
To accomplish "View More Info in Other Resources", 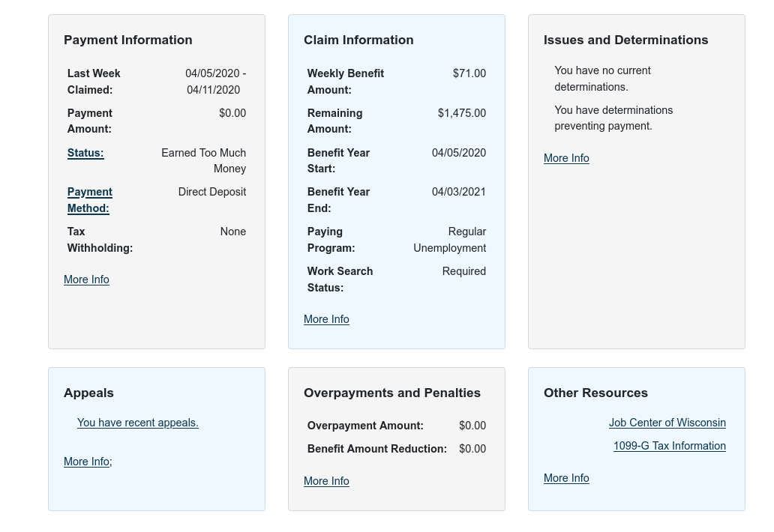I will tap(566, 478).
